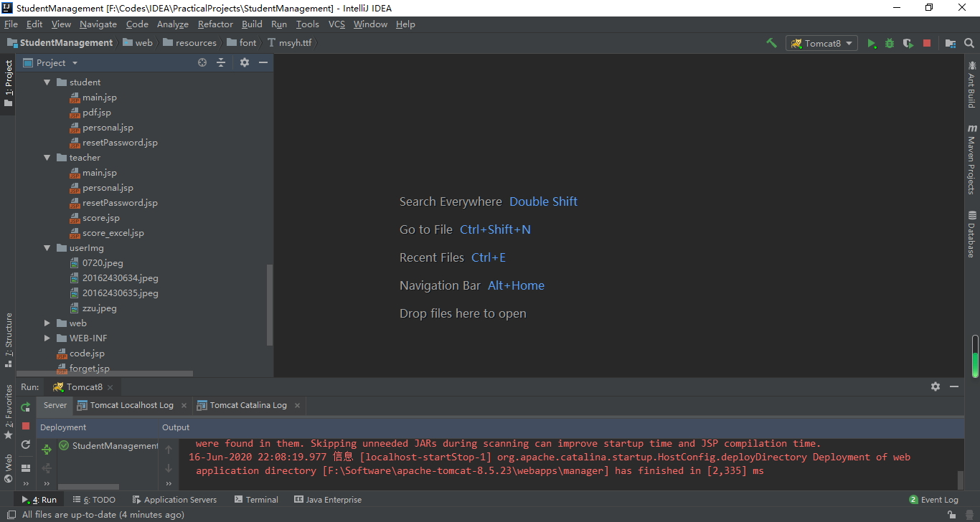This screenshot has height=522, width=980.
Task: Open the Event Log
Action: (x=933, y=500)
